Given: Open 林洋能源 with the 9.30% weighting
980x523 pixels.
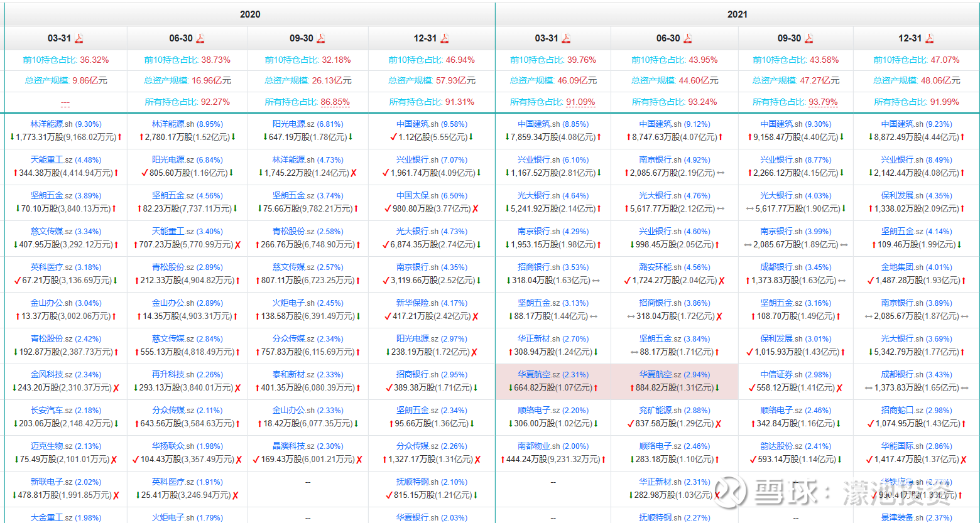Looking at the screenshot, I should 47,124.
